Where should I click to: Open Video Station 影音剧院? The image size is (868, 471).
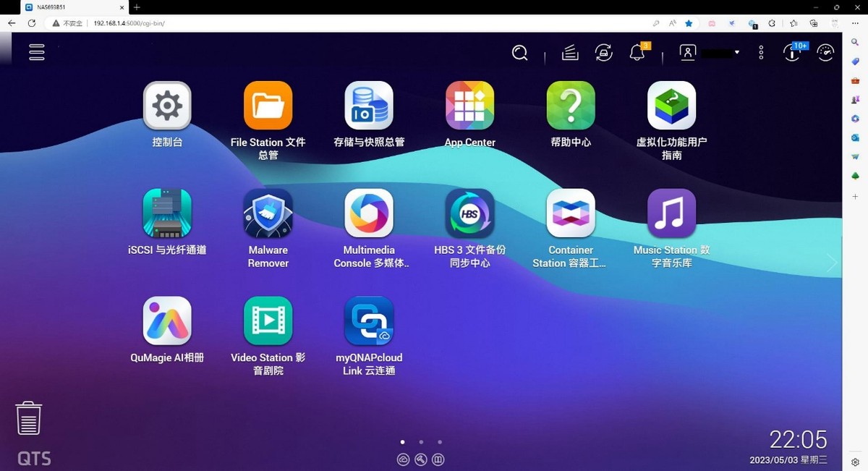268,321
